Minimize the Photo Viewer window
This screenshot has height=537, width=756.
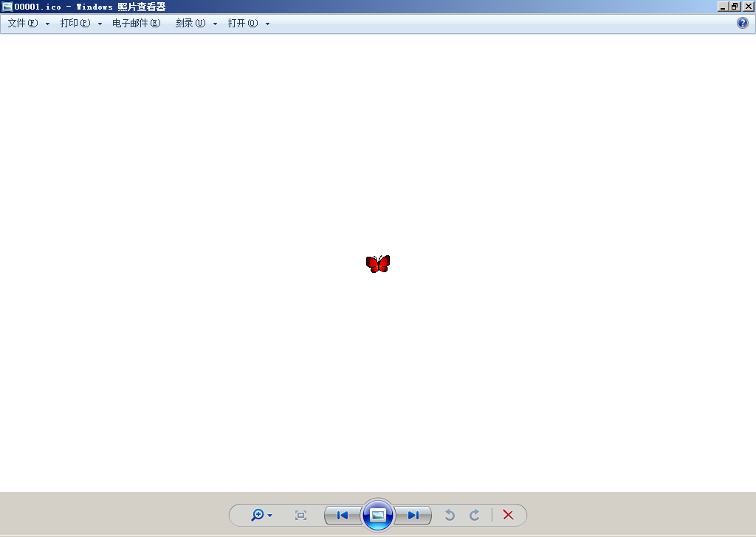pos(723,7)
